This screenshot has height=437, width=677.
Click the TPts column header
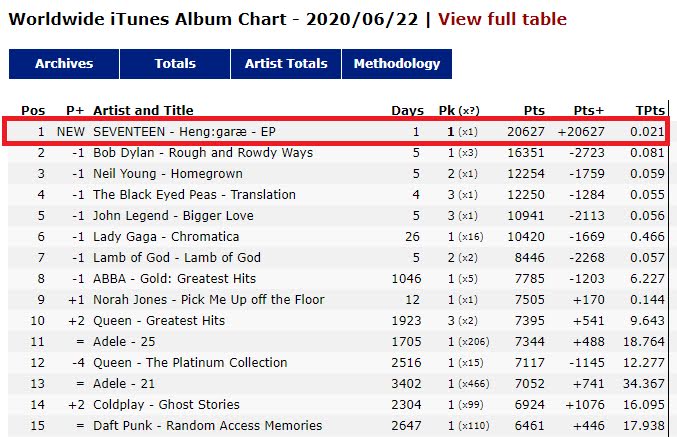click(x=650, y=110)
